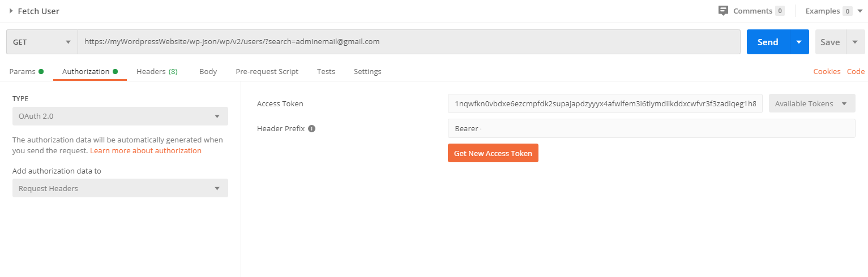Open the OAuth 2.0 type dropdown
The image size is (868, 277).
(120, 116)
